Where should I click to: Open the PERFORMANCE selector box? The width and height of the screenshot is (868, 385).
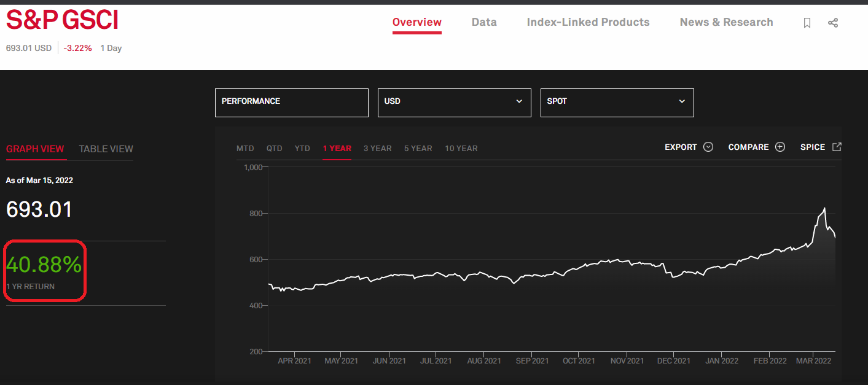click(291, 103)
